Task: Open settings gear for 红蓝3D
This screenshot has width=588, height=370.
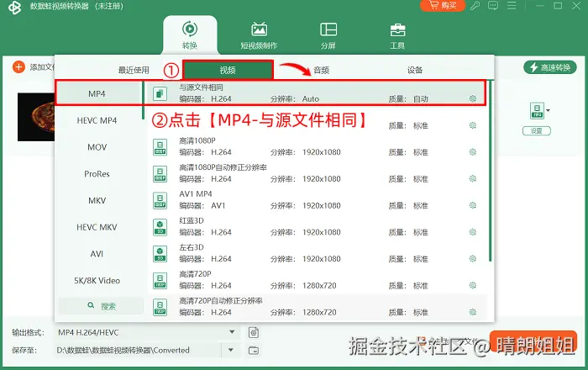Action: [x=472, y=232]
